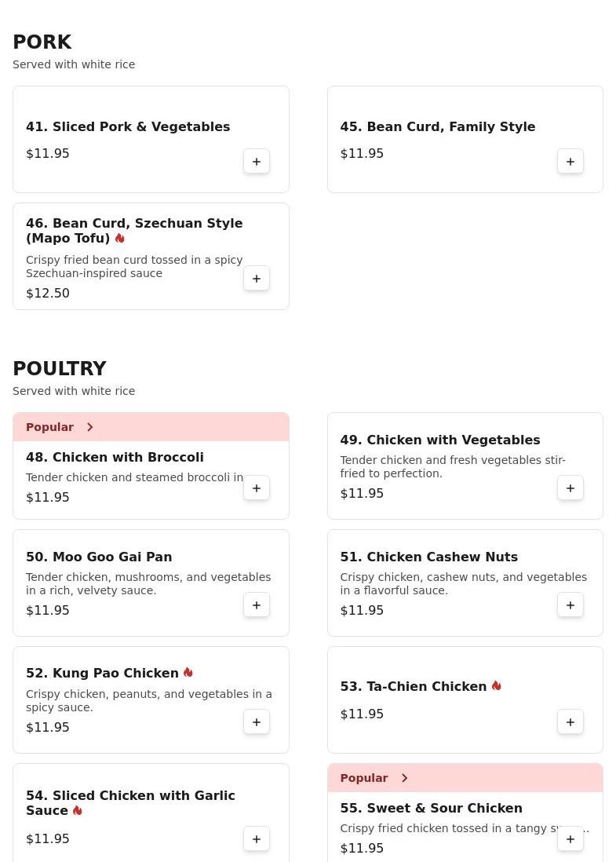Click the spicy flame icon on Ta-Chien Chicken

tap(497, 686)
